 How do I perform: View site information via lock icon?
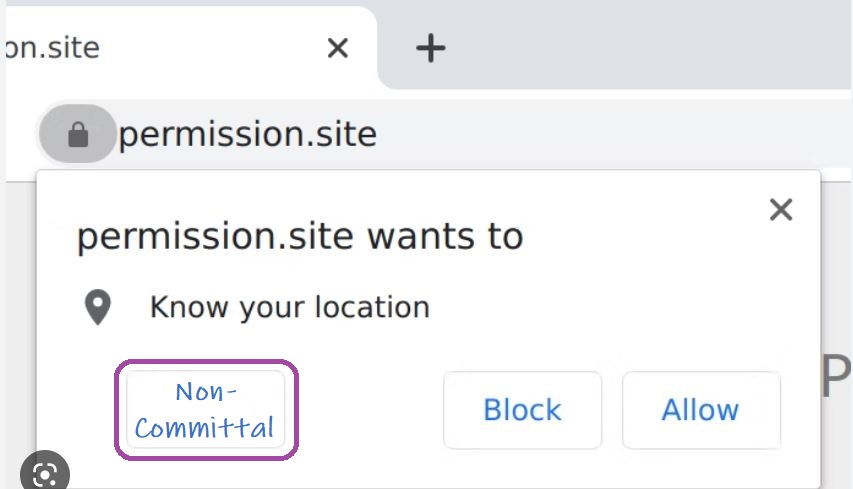pyautogui.click(x=78, y=134)
